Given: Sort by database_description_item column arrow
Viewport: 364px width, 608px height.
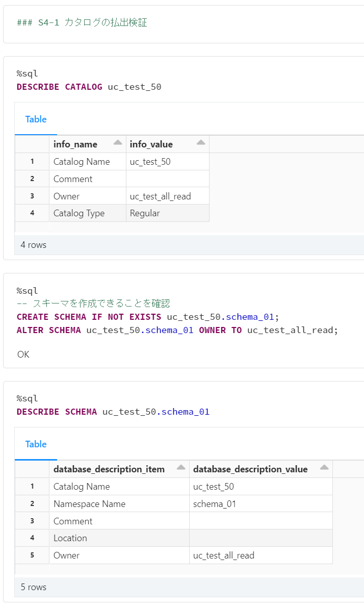Looking at the screenshot, I should (x=181, y=468).
